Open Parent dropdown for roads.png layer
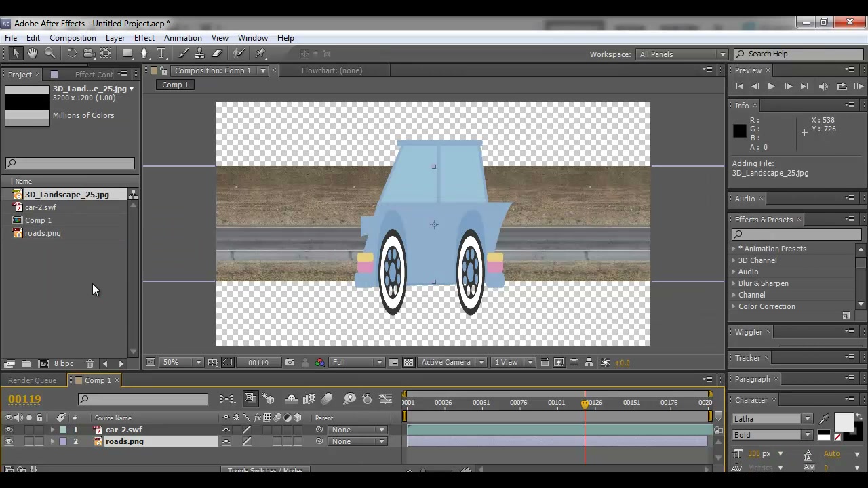Screen dimensions: 868x488 tap(357, 441)
